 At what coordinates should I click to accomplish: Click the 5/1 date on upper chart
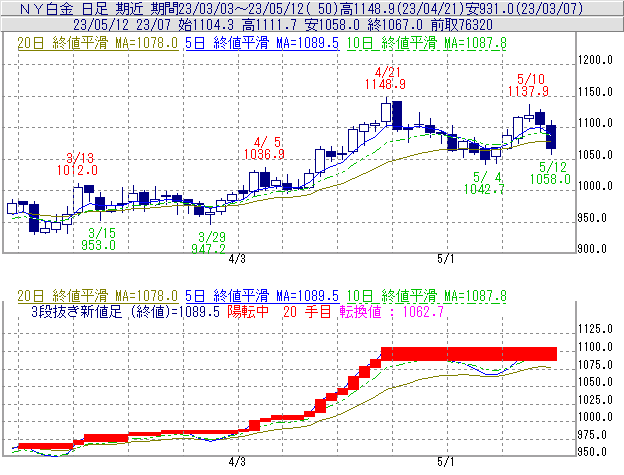446,259
